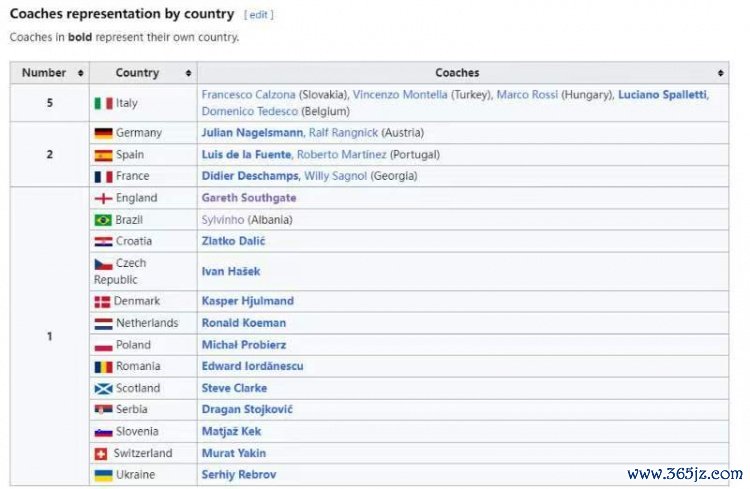Open the Luciano Spalletti link

(x=662, y=94)
